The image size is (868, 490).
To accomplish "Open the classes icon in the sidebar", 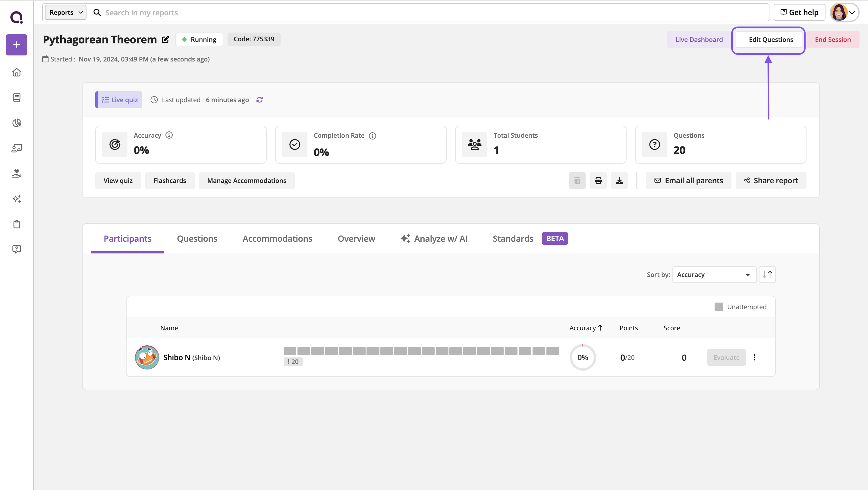I will 17,148.
